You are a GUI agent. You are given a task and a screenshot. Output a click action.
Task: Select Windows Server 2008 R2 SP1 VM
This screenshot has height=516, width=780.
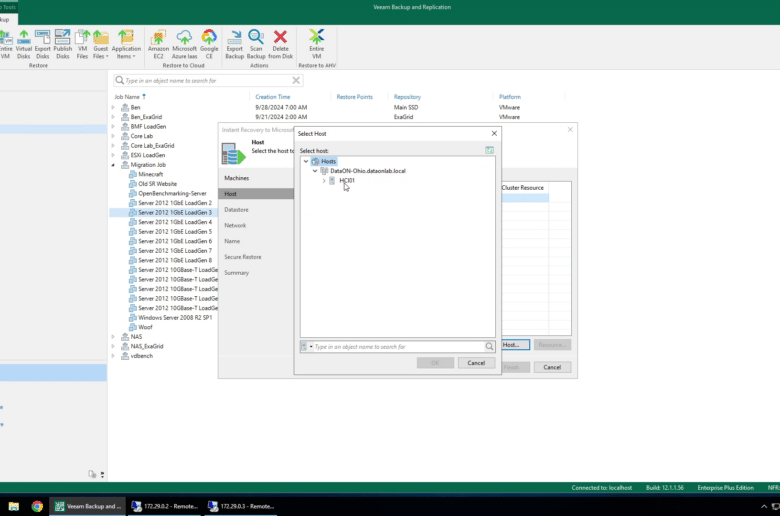coord(175,317)
